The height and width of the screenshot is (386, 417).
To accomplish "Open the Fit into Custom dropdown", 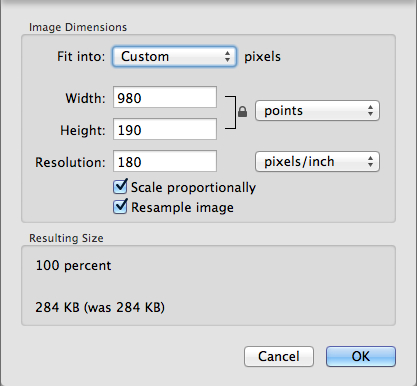I will [x=174, y=56].
